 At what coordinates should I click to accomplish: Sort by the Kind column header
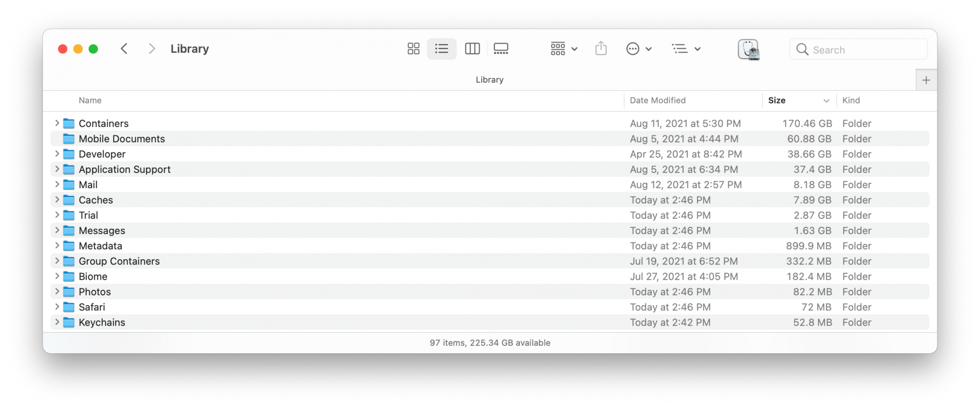point(851,100)
